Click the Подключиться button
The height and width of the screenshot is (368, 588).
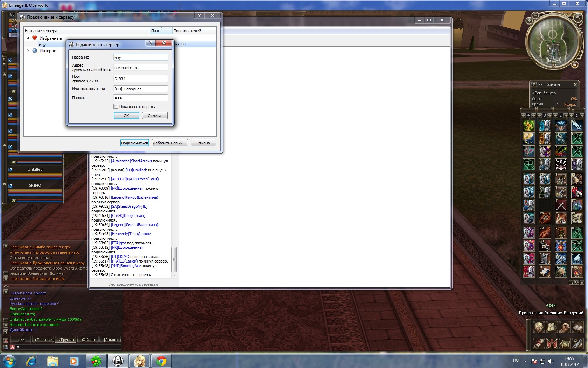(x=134, y=143)
